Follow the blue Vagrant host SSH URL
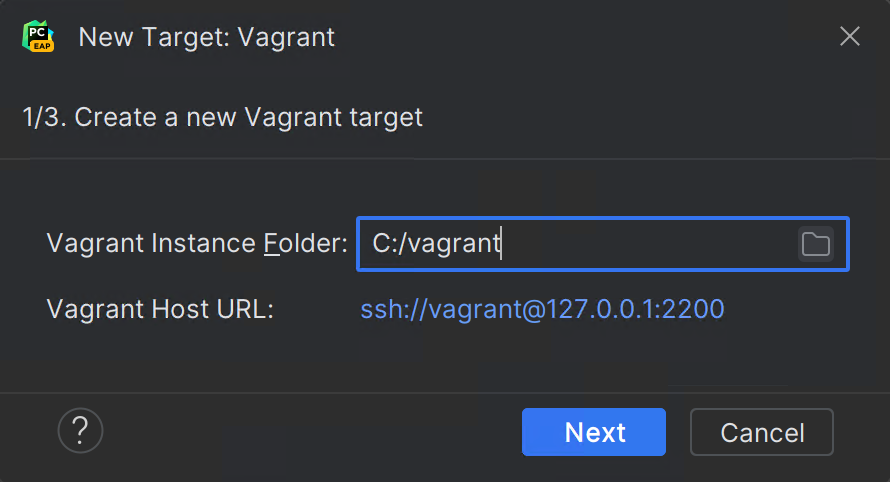The image size is (890, 482). [x=542, y=309]
